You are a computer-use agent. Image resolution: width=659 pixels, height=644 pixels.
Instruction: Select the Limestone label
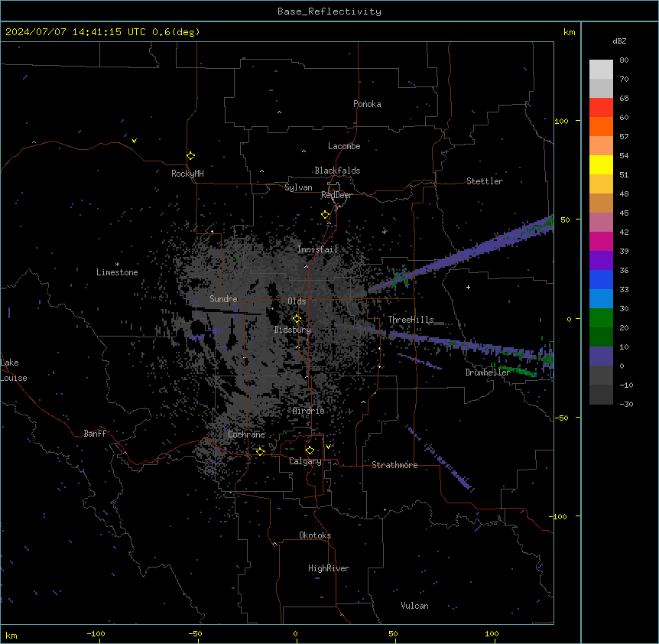(x=117, y=272)
